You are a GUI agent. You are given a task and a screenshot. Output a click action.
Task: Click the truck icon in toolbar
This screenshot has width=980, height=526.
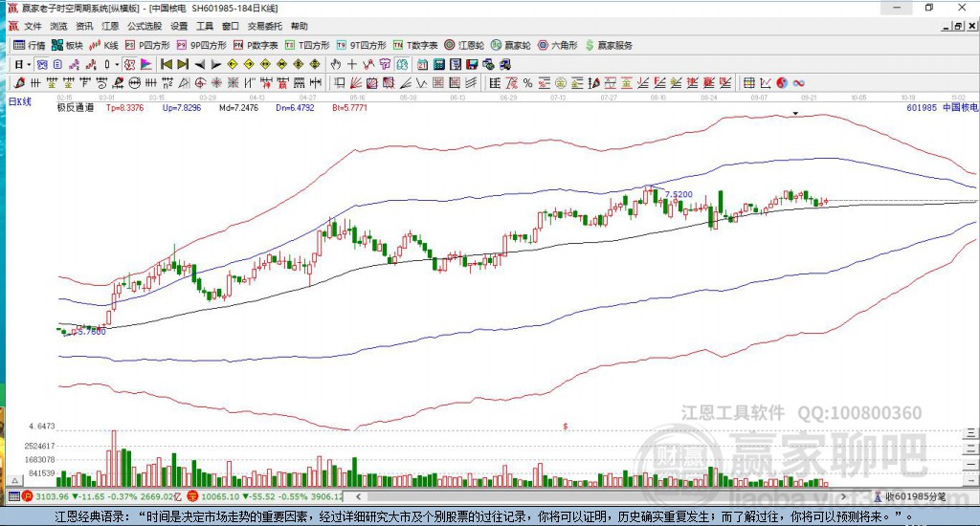505,64
